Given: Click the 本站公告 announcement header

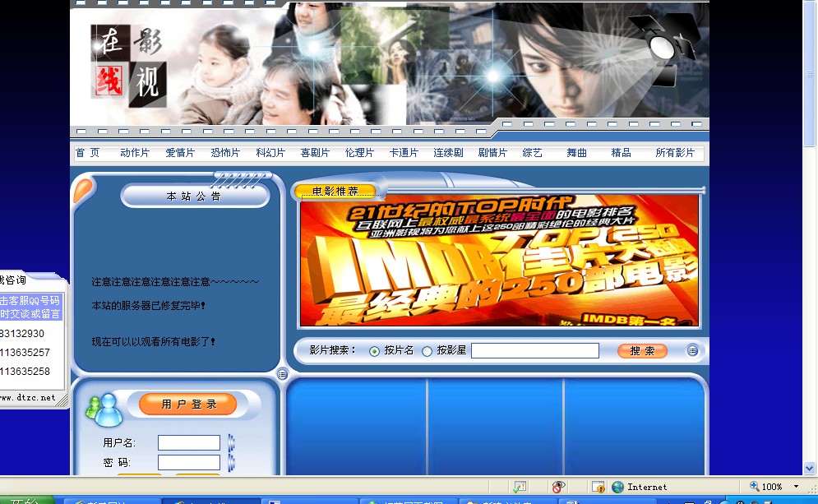Looking at the screenshot, I should 195,197.
